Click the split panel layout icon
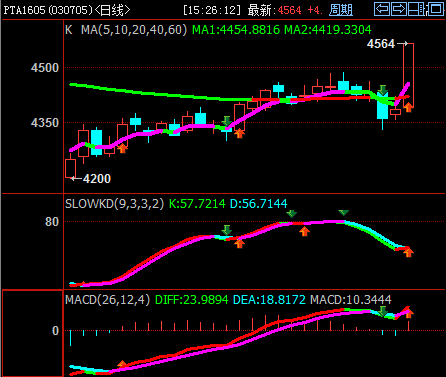Viewport: 446px width, 377px height. (x=416, y=9)
